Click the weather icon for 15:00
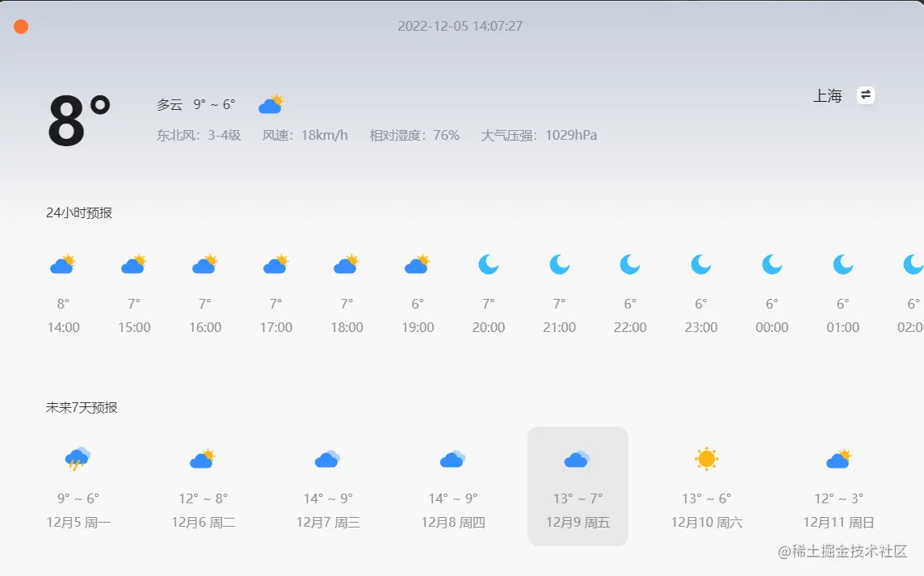 [134, 265]
